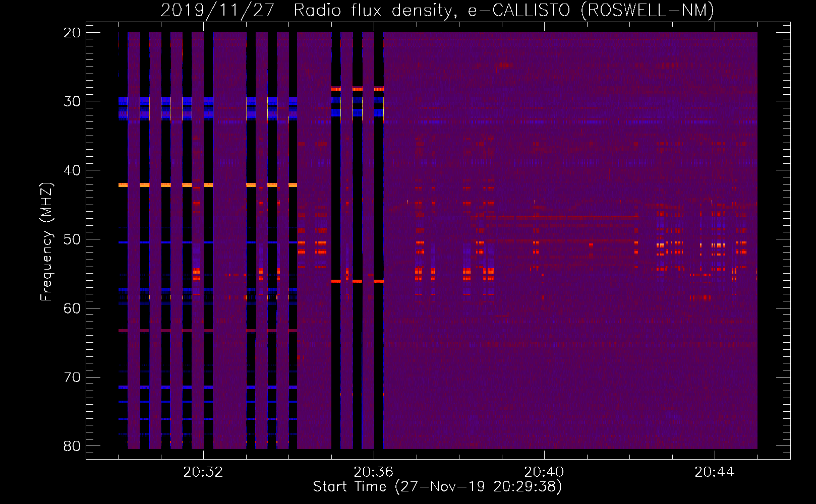Click the 'Frequency (MHZ)' axis label

[46, 242]
